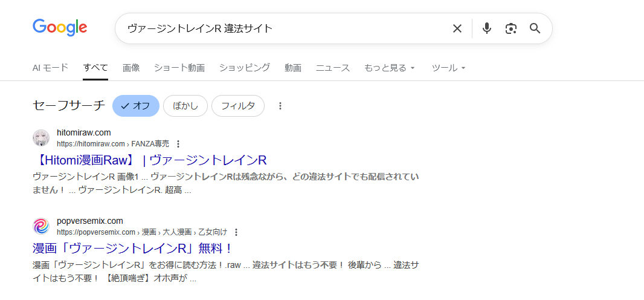Select SafeSearch ぼかし option

(x=185, y=106)
